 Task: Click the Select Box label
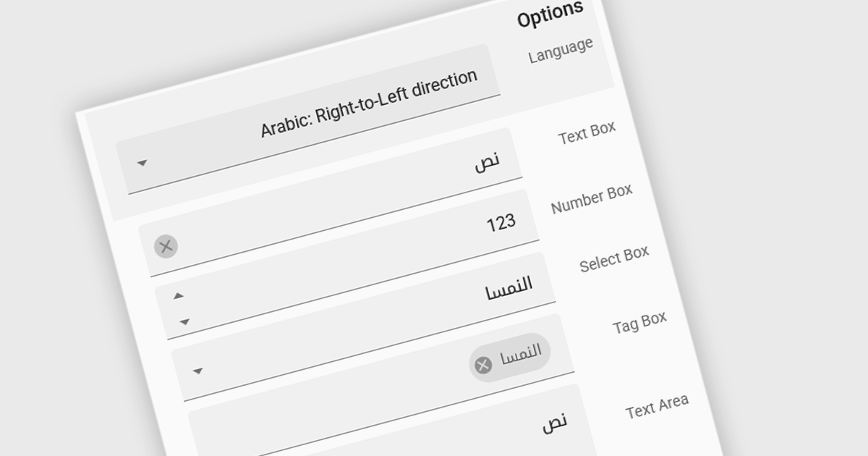[x=614, y=259]
